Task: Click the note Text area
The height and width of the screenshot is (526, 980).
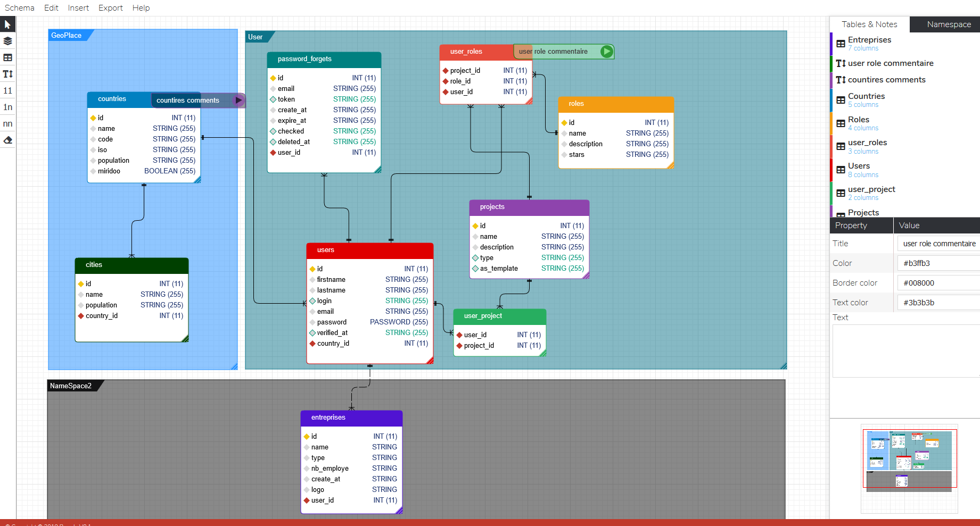Action: click(x=906, y=351)
